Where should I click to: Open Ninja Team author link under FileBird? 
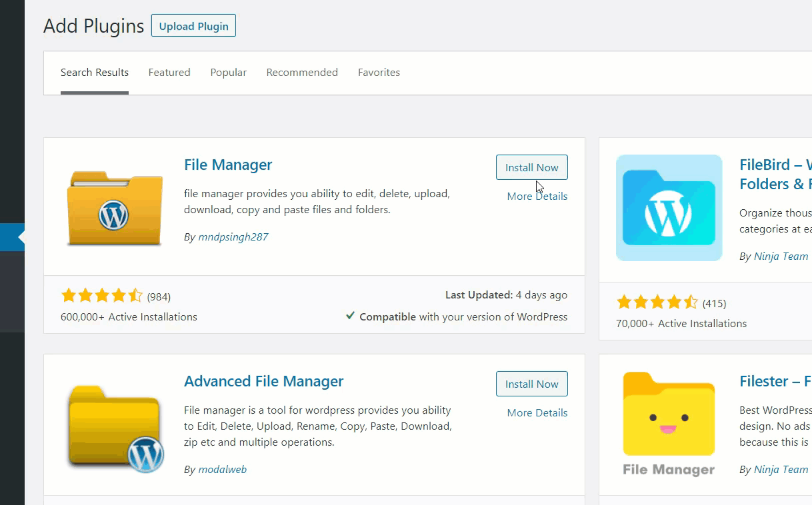tap(781, 256)
